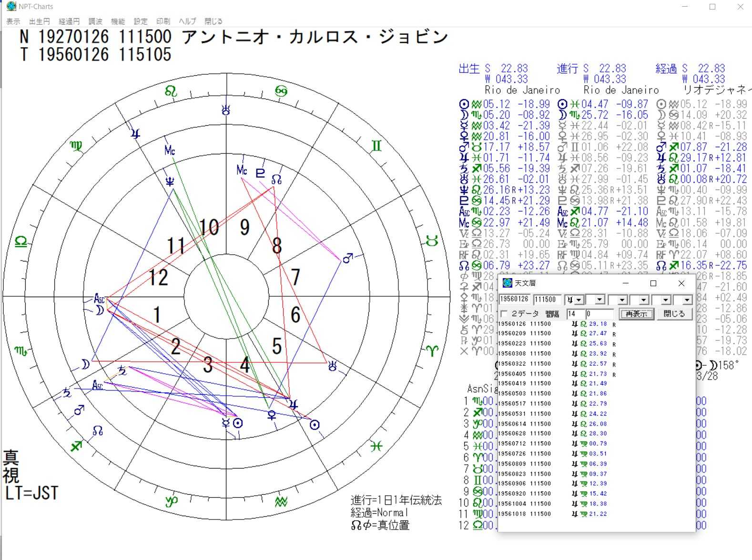Click the LT=JST label

tap(32, 493)
